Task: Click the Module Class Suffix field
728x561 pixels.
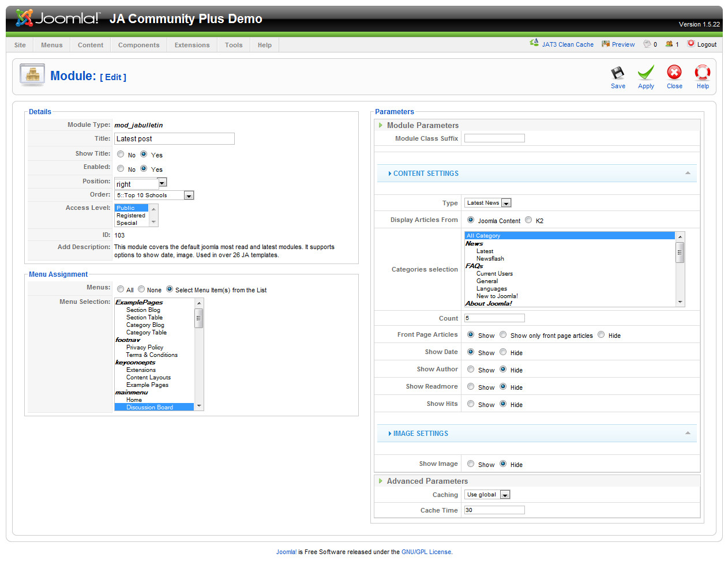Action: (494, 138)
